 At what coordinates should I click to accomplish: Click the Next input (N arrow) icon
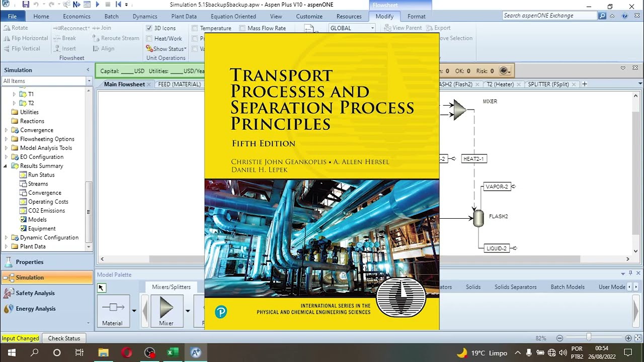(x=76, y=5)
